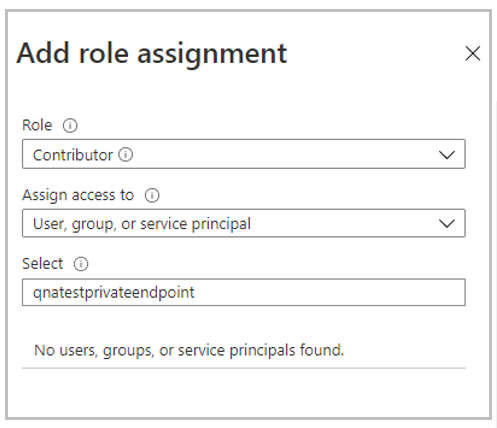Screen dimensions: 497x428
Task: Click the Select search field containing qnatestprivateendpoint
Action: point(244,292)
